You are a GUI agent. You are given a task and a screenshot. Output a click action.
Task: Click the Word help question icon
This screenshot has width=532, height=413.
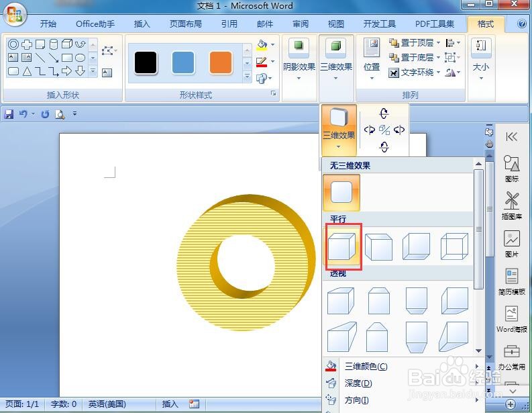522,24
